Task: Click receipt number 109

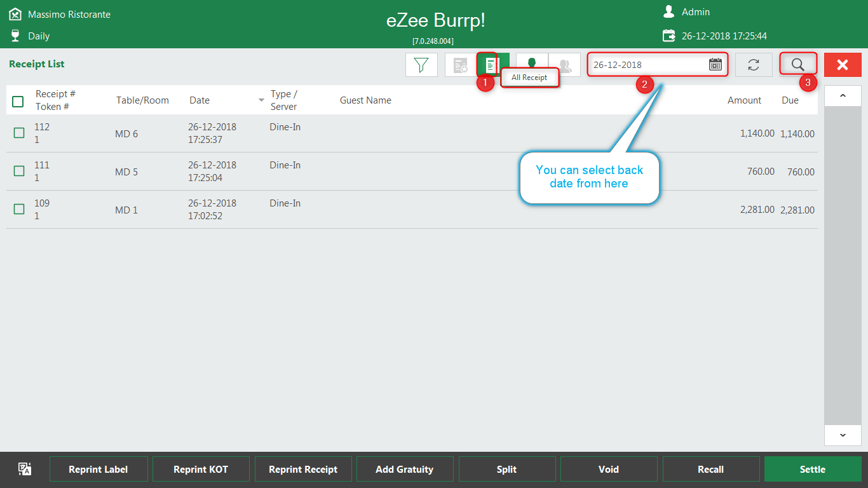Action: click(x=42, y=203)
